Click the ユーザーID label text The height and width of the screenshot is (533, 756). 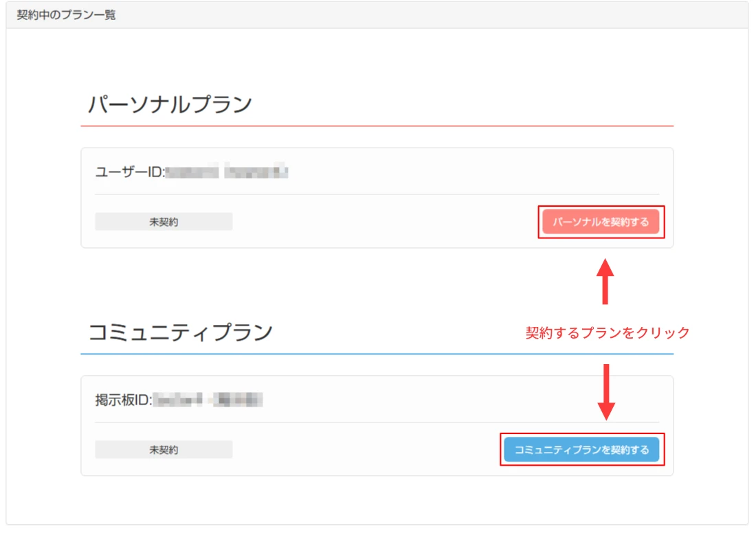coord(129,172)
